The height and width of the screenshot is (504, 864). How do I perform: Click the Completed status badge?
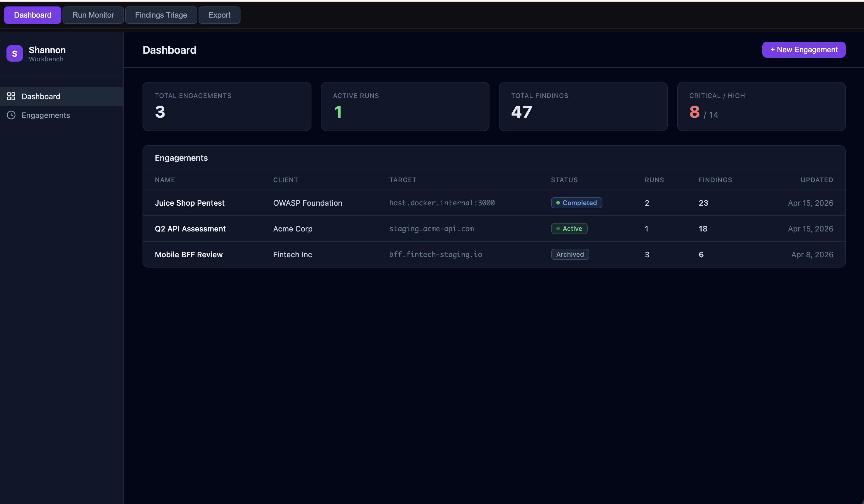tap(576, 203)
